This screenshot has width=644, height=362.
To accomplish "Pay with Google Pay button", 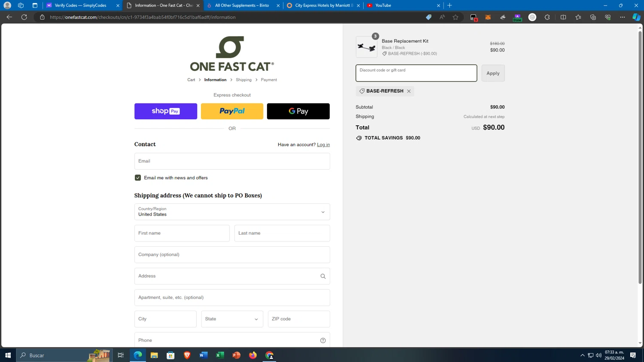I will [298, 111].
